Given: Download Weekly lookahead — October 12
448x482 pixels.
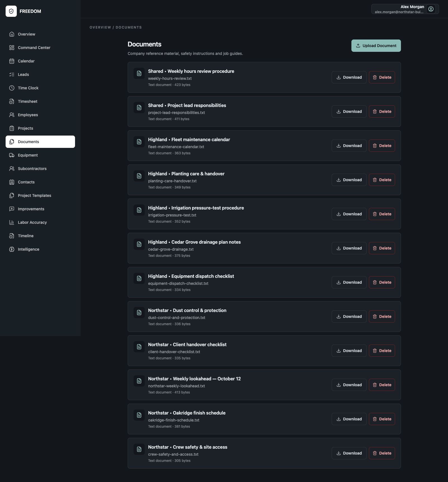Looking at the screenshot, I should (x=349, y=385).
